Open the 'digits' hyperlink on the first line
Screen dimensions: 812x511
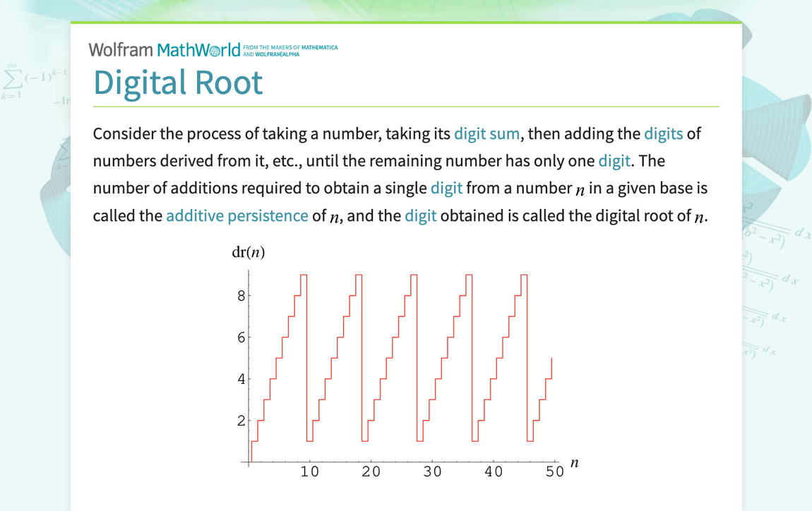(x=664, y=133)
